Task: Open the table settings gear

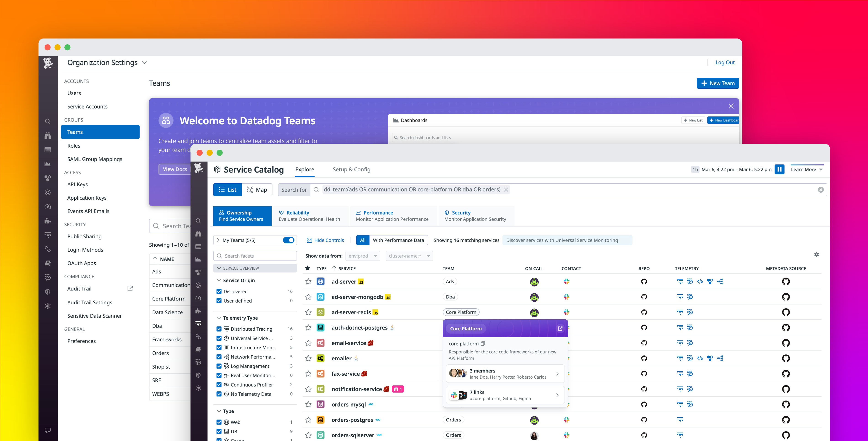Action: 816,254
